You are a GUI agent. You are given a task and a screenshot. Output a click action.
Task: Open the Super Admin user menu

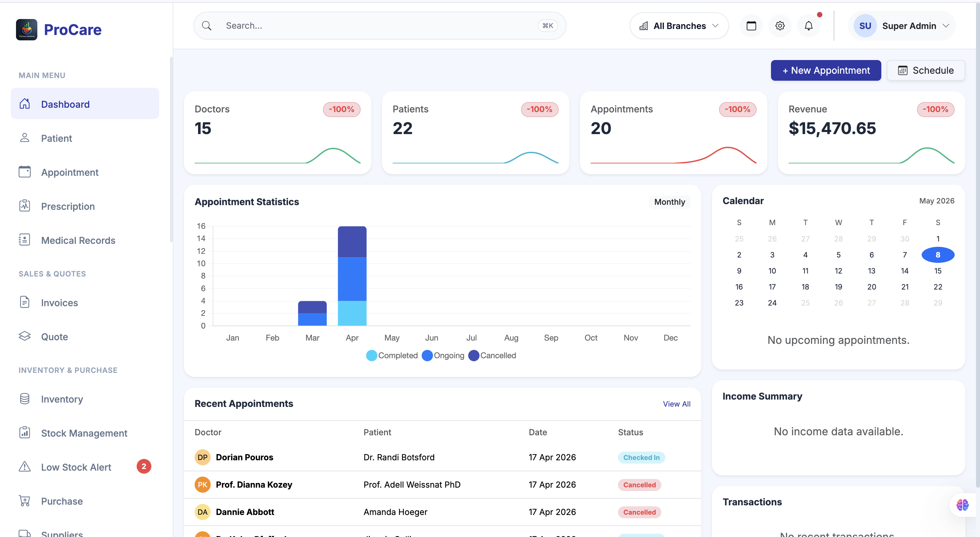pos(902,25)
